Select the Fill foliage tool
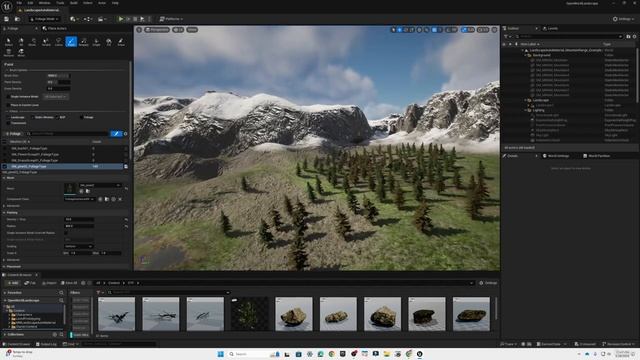The image size is (640, 360). point(109,42)
